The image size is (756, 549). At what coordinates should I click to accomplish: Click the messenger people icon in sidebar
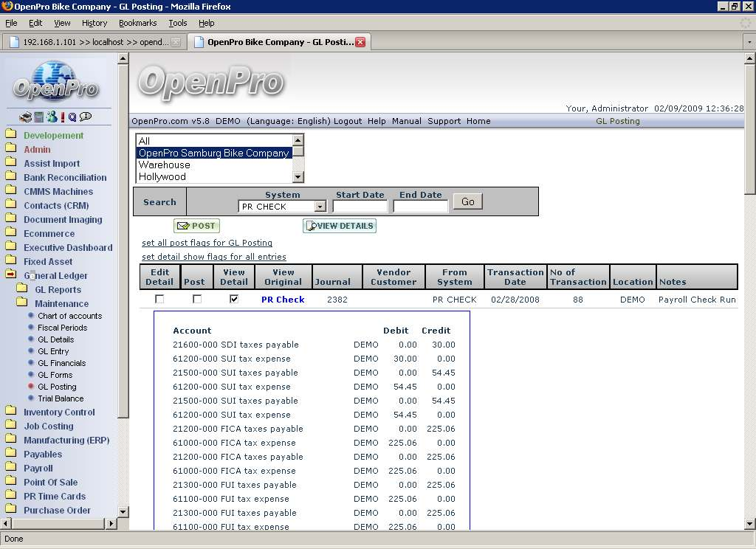tap(51, 117)
